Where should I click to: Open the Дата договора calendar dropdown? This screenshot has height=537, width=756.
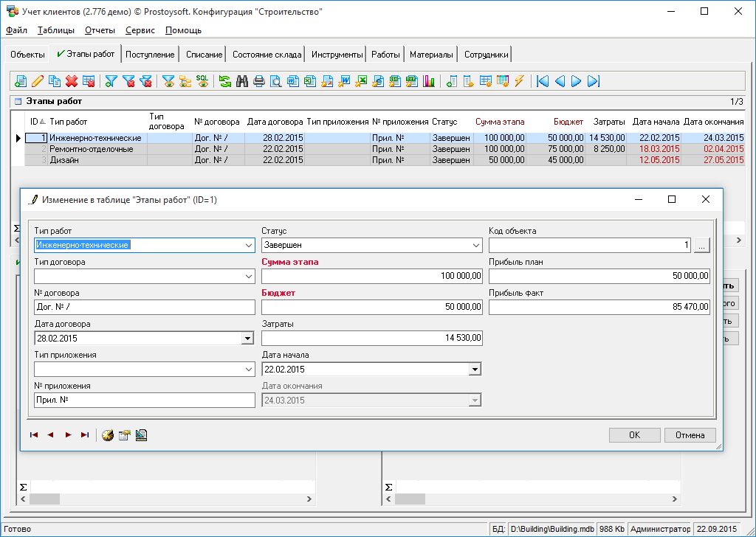(x=248, y=338)
